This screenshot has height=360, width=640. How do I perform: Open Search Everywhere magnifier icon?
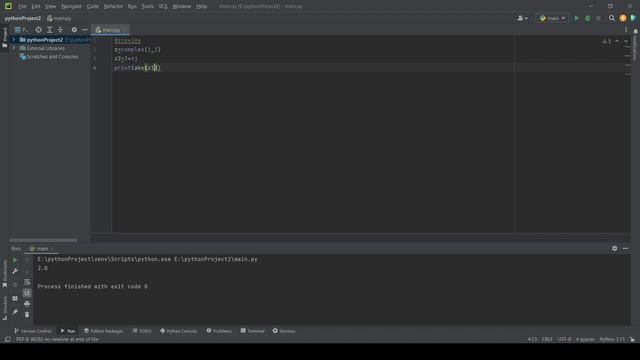pos(611,18)
